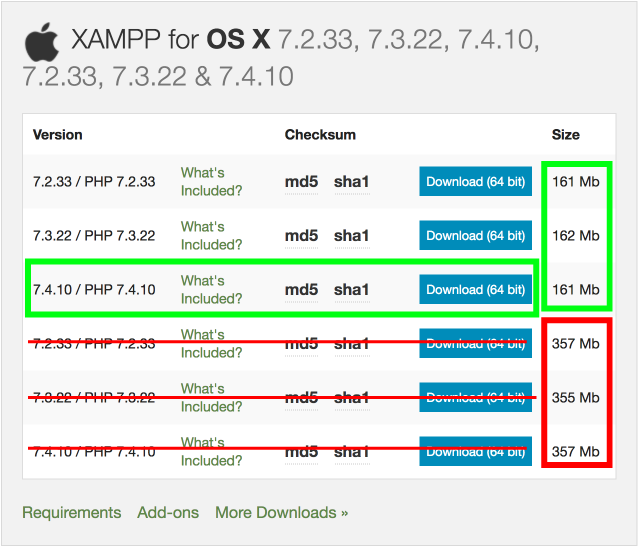Open What's Included for 7.2.33, 161 Mb

(211, 181)
